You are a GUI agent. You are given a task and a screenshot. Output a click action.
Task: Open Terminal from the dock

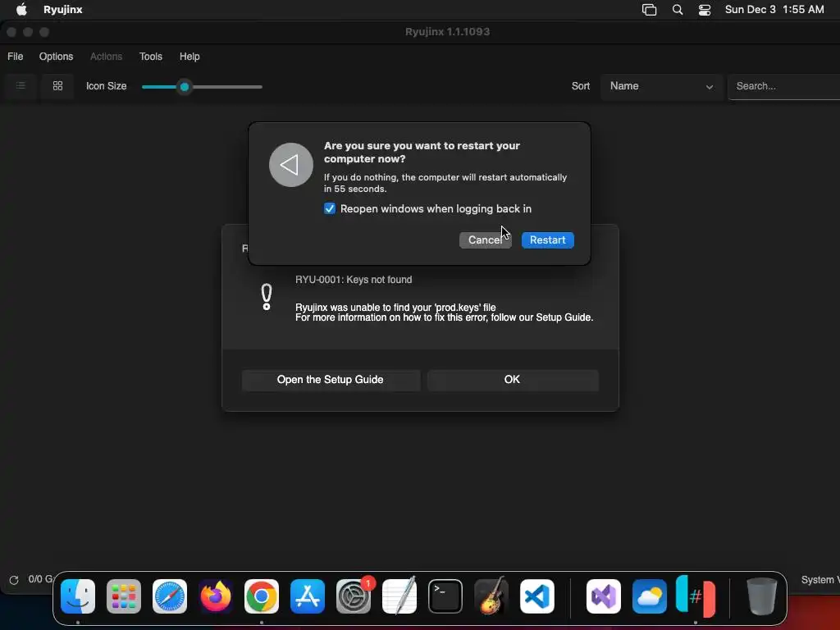[445, 596]
